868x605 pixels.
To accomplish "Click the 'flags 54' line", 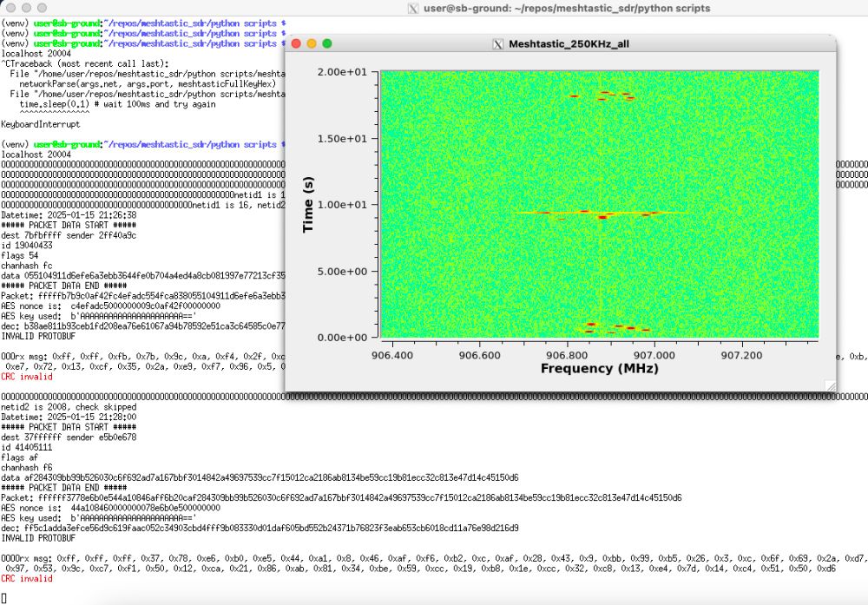I will (x=20, y=256).
